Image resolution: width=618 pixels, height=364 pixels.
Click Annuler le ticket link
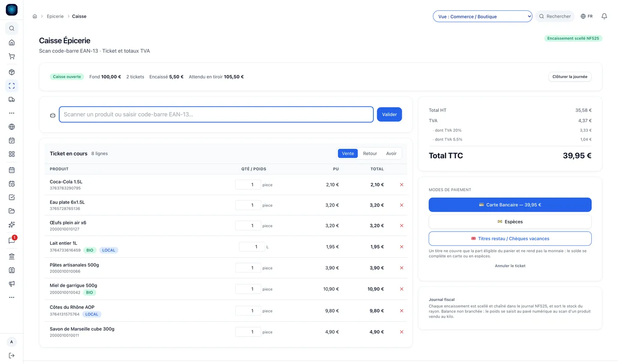tap(510, 266)
